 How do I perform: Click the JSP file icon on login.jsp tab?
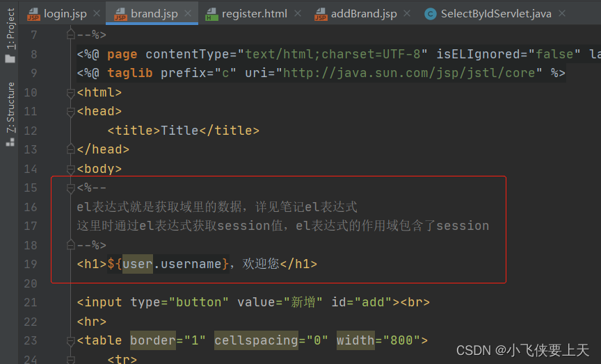33,14
